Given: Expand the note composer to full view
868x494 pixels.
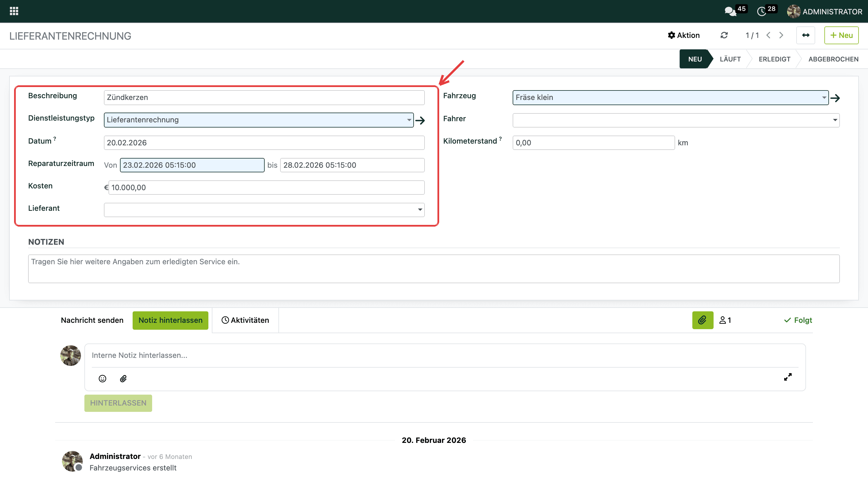Looking at the screenshot, I should point(788,377).
